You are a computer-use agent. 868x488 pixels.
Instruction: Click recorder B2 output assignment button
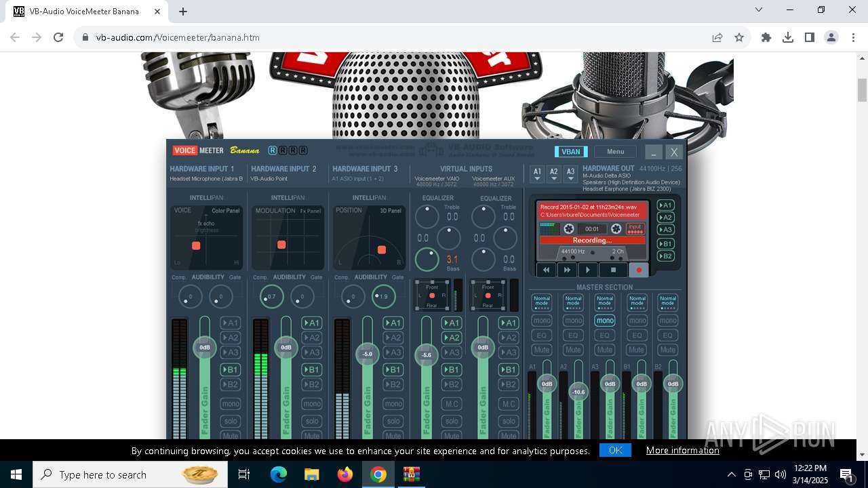665,256
